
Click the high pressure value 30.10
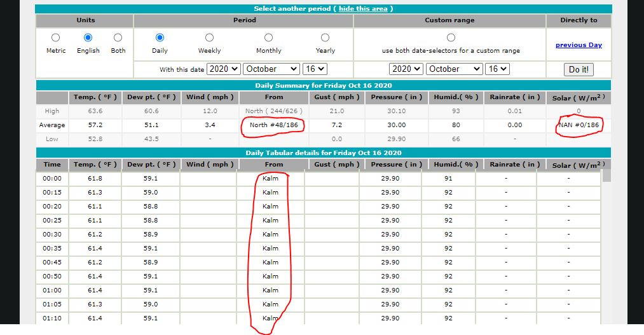pos(396,111)
